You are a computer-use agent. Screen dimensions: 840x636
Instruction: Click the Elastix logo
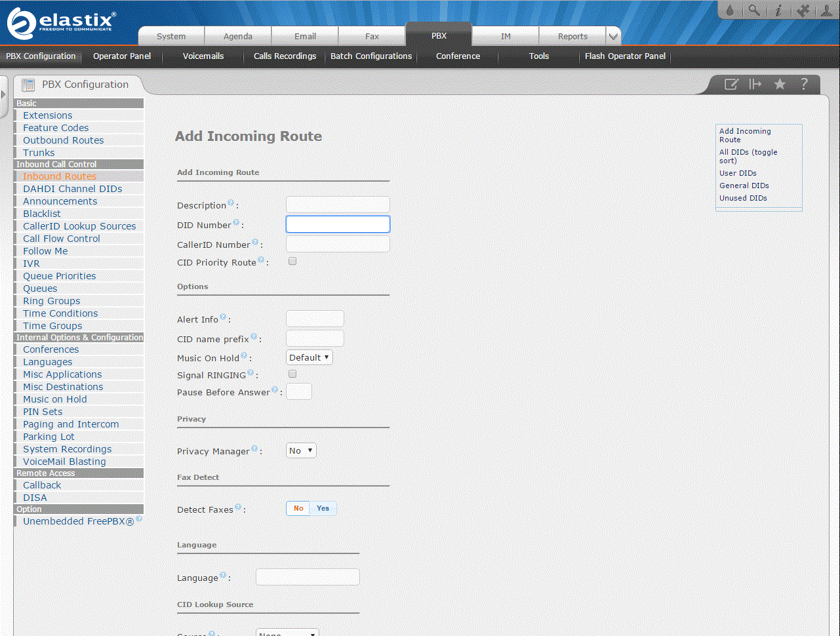[x=61, y=23]
